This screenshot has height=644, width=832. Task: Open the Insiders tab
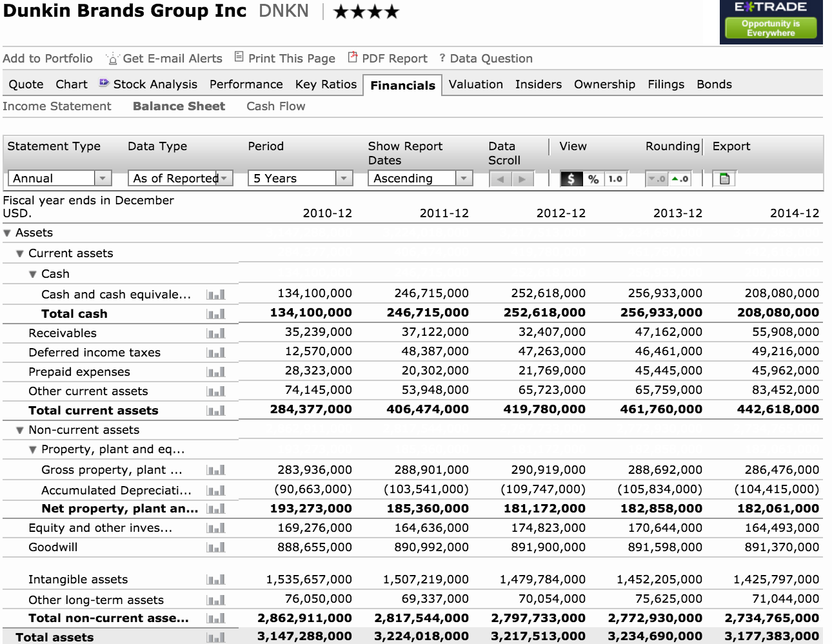tap(539, 84)
